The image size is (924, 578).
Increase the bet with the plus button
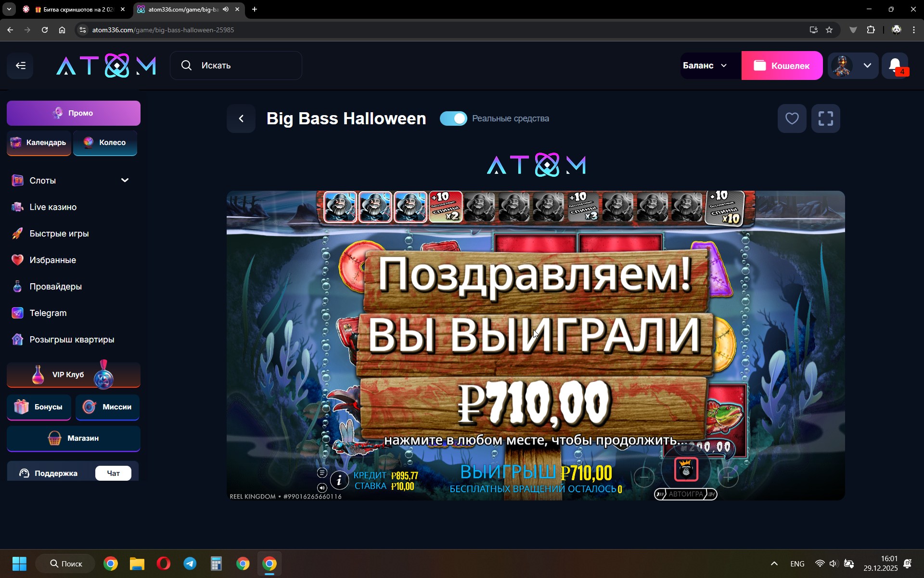click(728, 477)
